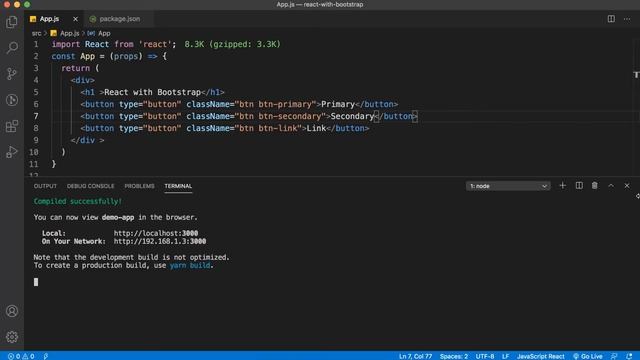Click the 'Ln 7, Col 77' status entry
Viewport: 640px width, 360px height.
click(x=415, y=356)
